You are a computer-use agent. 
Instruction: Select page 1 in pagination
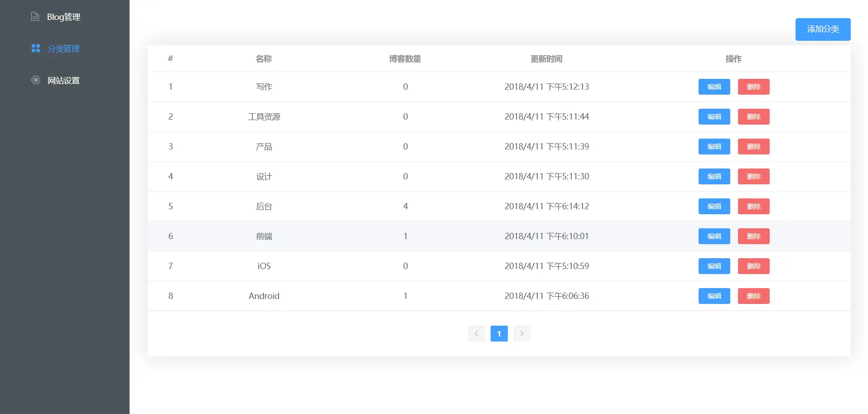coord(499,333)
